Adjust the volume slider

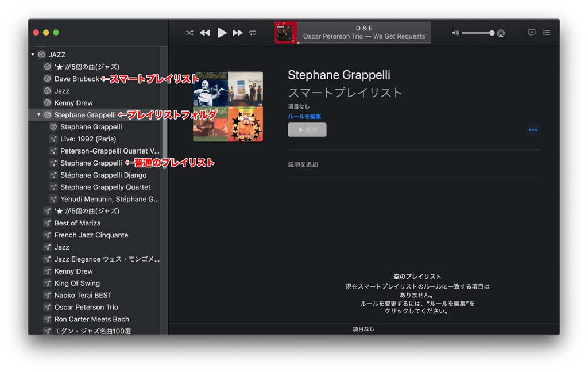(478, 33)
